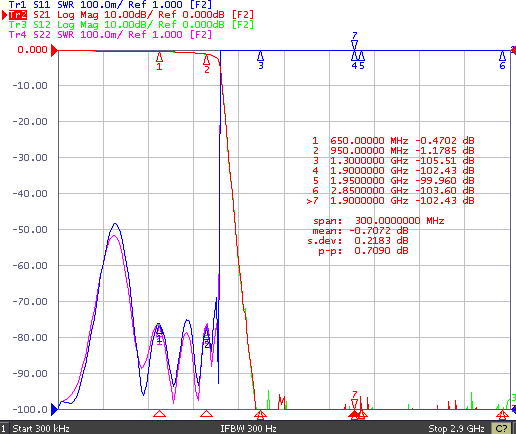Viewport: 516px width, 434px height.
Task: Click -50.00 scale label
Action: click(x=30, y=230)
